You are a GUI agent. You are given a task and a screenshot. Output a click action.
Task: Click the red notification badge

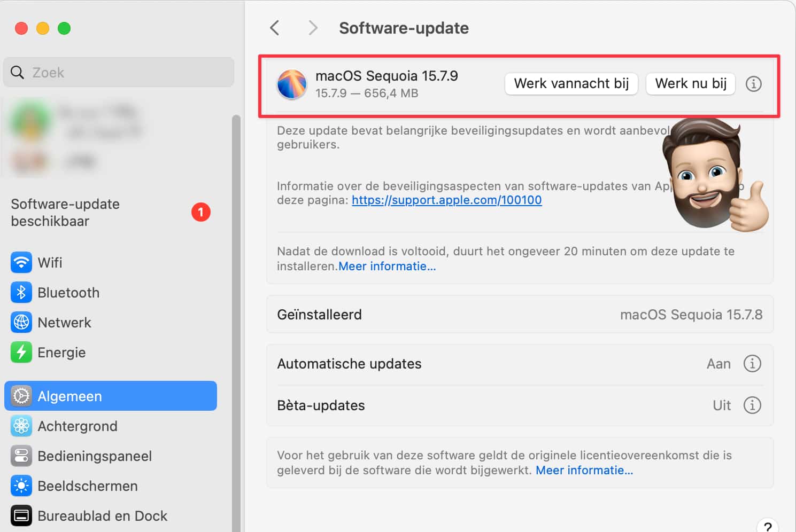pos(201,213)
